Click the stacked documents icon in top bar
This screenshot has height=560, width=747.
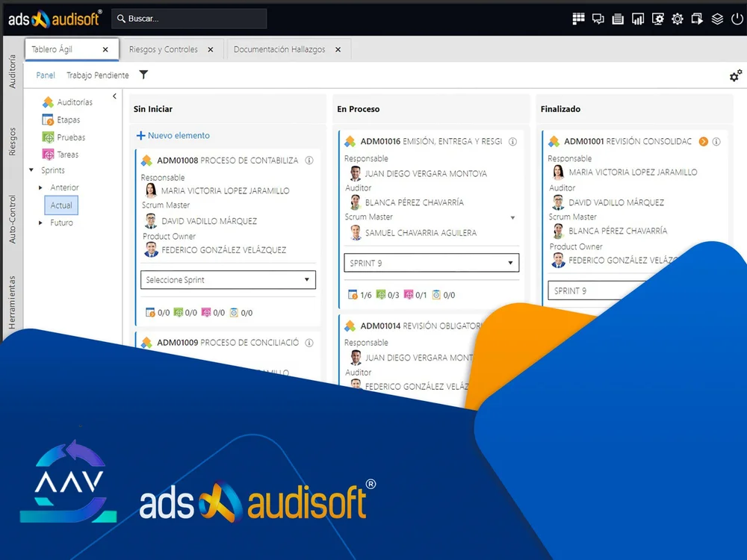[618, 19]
